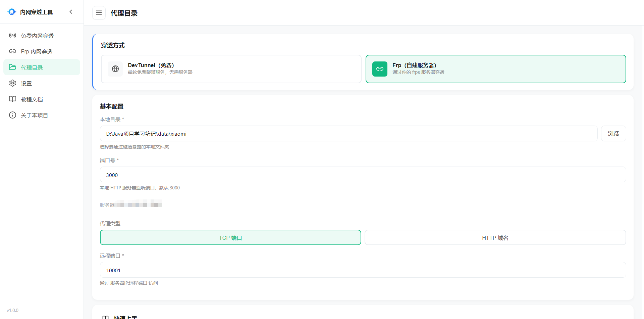Click the broadcast icon beside 免费内网穿透
This screenshot has height=319, width=644.
click(x=12, y=35)
